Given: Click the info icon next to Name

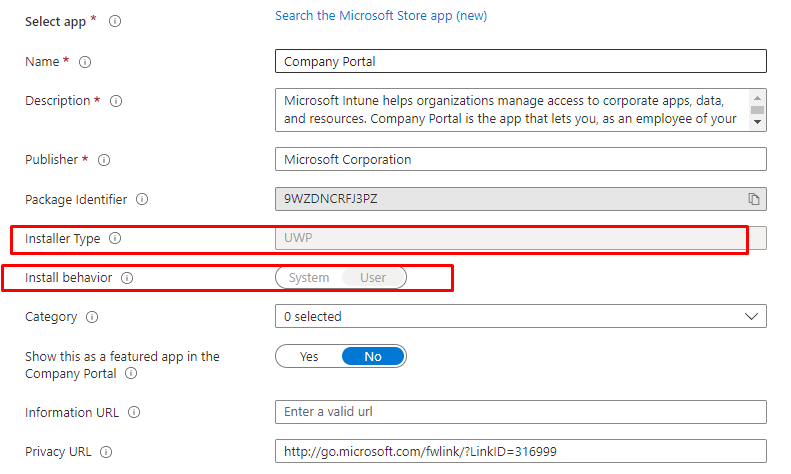Looking at the screenshot, I should pyautogui.click(x=85, y=62).
